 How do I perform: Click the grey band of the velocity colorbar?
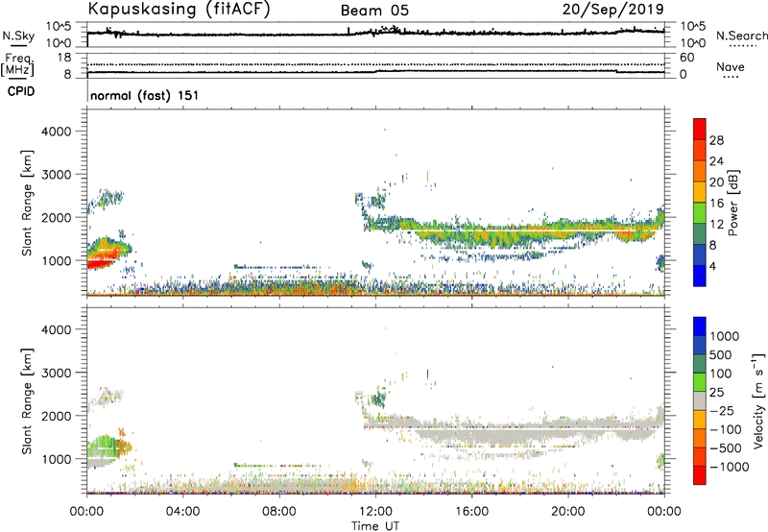pos(700,400)
